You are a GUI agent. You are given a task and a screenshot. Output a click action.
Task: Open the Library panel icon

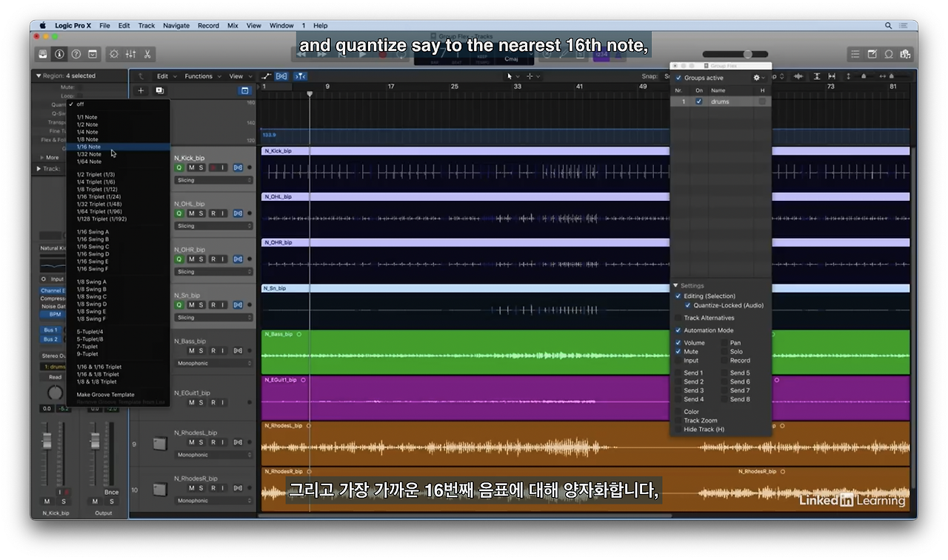click(x=43, y=54)
